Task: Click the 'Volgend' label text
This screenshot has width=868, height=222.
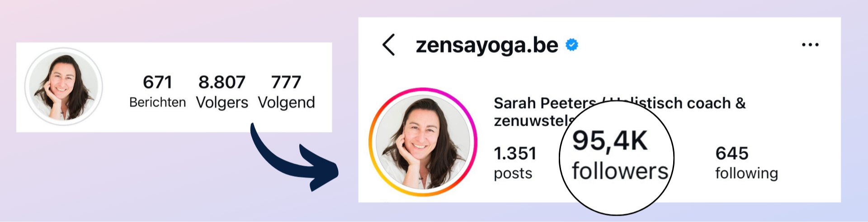Action: [x=286, y=103]
